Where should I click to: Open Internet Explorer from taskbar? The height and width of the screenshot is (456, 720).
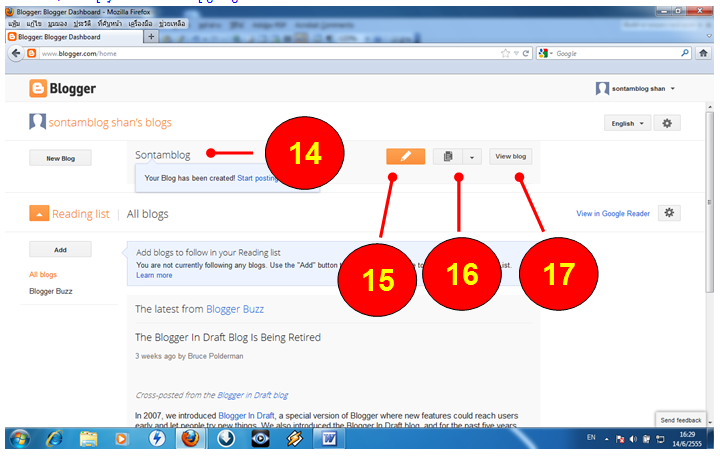[x=55, y=439]
